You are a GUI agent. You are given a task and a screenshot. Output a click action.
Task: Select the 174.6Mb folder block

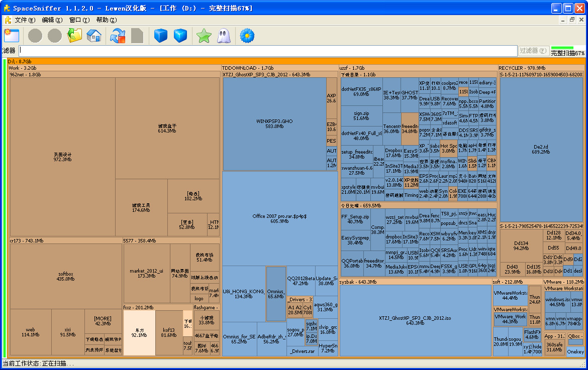pos(141,208)
